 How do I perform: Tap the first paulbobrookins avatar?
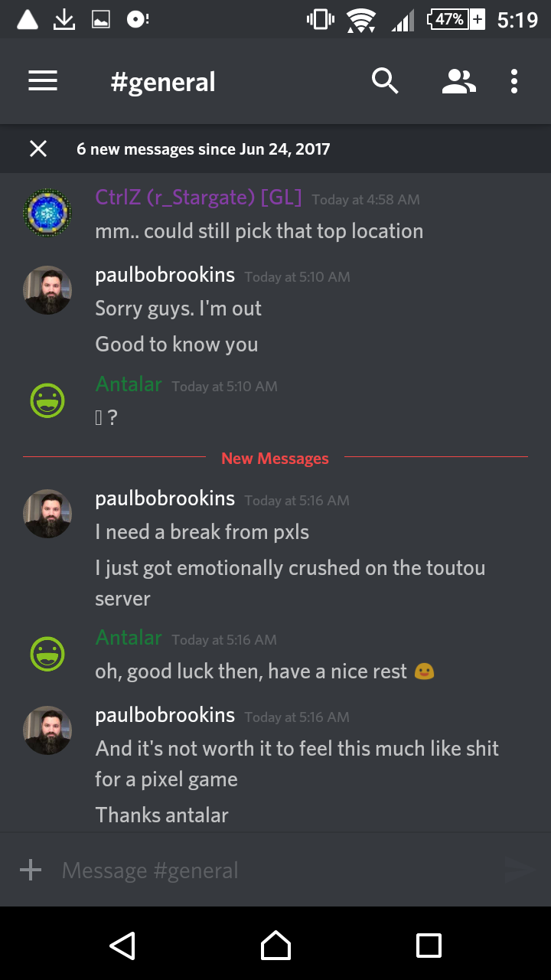pos(47,290)
